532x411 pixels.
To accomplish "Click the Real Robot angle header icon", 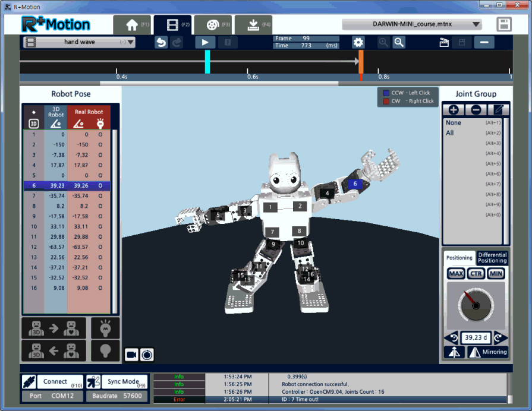I will [x=78, y=124].
